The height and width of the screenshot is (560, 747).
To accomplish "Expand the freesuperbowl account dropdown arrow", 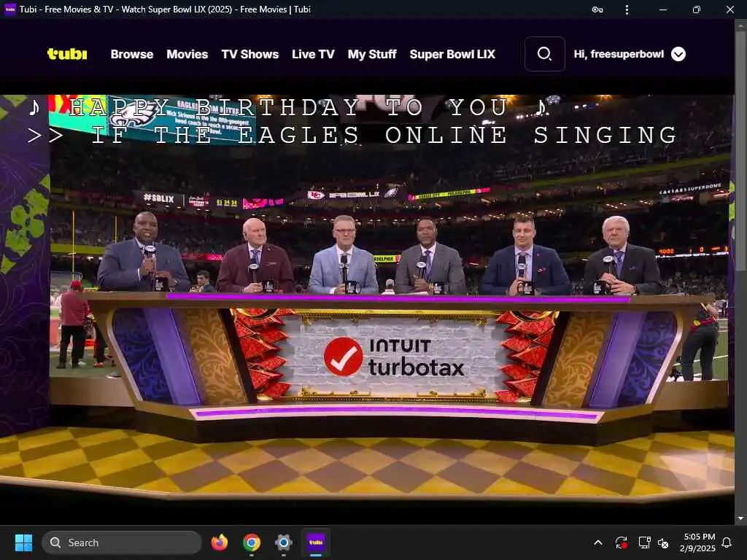I will click(x=678, y=54).
